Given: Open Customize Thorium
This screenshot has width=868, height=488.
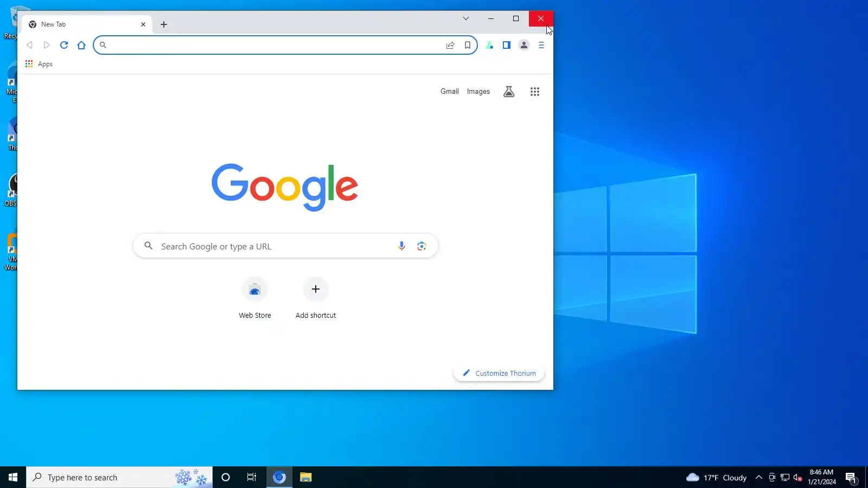Looking at the screenshot, I should 499,373.
